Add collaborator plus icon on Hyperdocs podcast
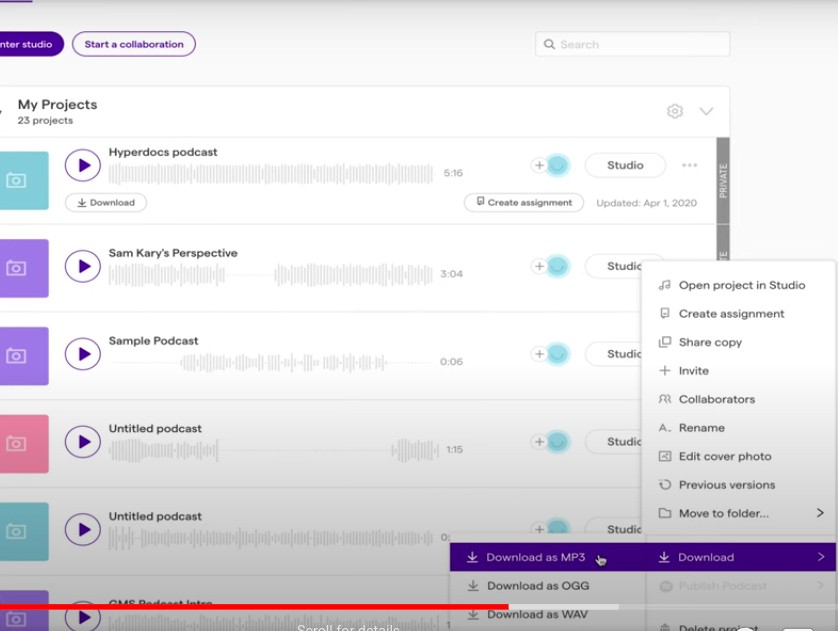 point(539,165)
